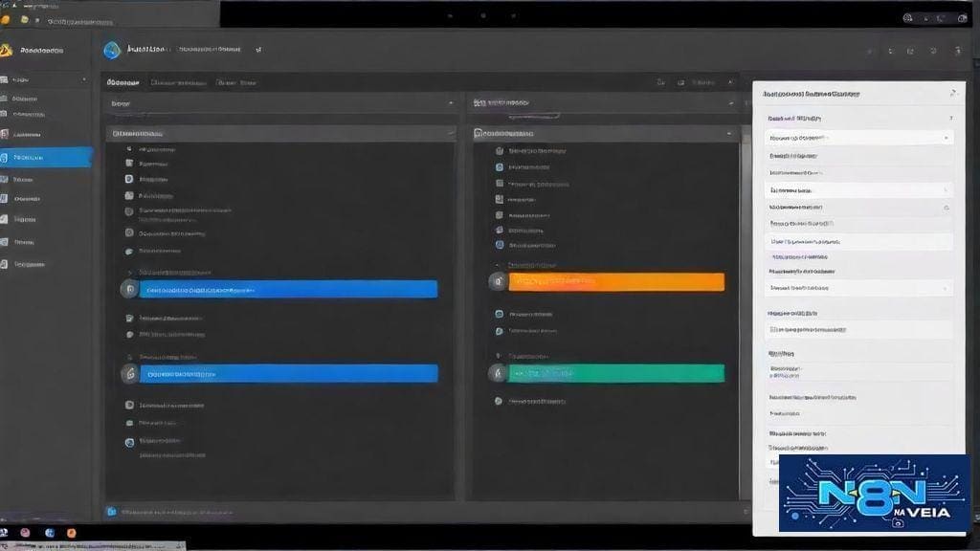
Task: Click the round icon beside the lower blue bar
Action: point(129,374)
